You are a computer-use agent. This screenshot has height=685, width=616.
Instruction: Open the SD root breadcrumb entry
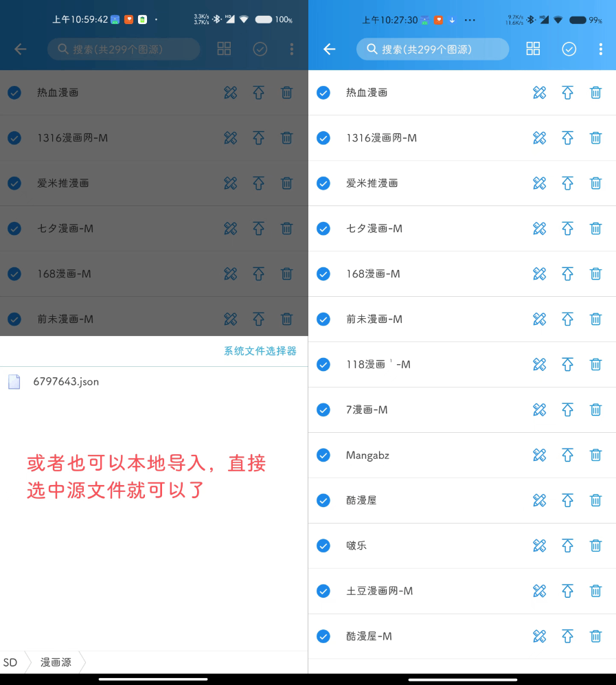pos(10,662)
